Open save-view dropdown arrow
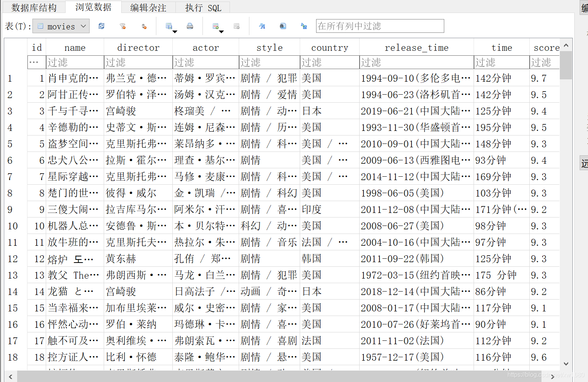 pyautogui.click(x=175, y=31)
